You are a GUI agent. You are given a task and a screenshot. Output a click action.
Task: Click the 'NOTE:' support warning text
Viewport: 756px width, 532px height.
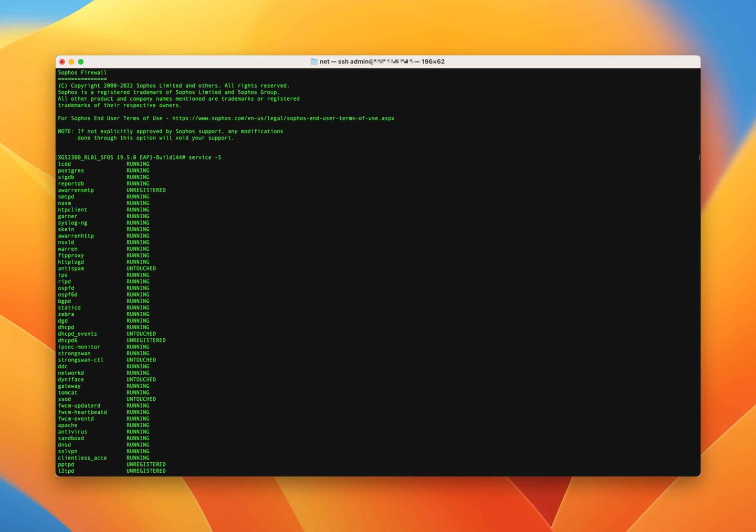point(66,132)
